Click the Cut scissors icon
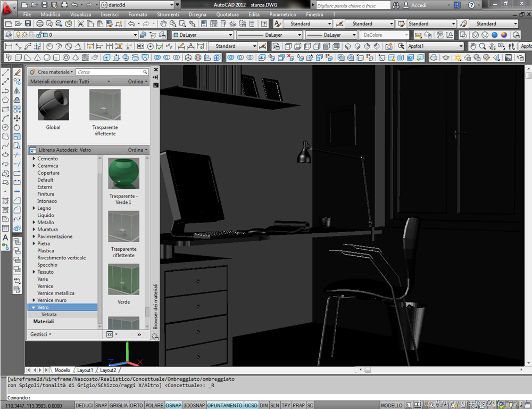The height and width of the screenshot is (409, 532). click(81, 24)
